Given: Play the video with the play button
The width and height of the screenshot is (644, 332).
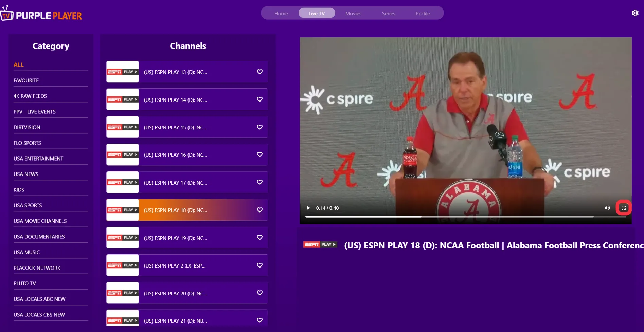Looking at the screenshot, I should click(x=308, y=208).
